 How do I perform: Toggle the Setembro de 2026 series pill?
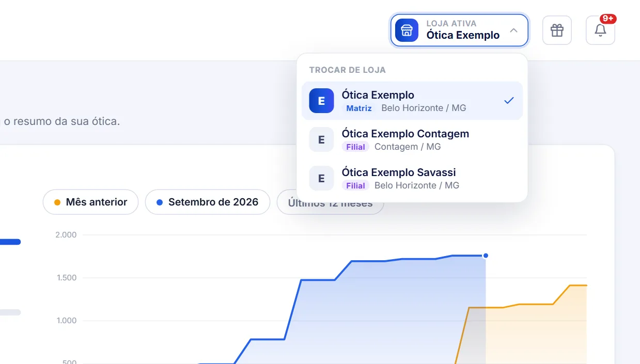pos(208,202)
